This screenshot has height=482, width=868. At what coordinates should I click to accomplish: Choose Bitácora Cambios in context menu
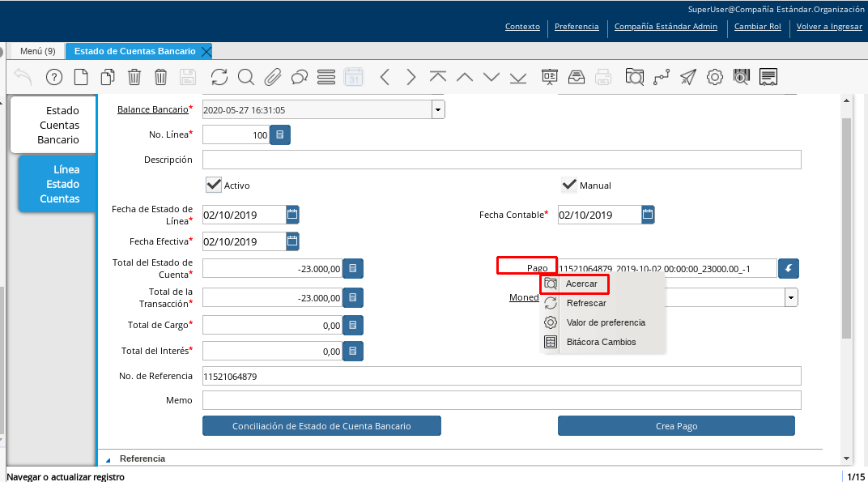click(x=601, y=342)
